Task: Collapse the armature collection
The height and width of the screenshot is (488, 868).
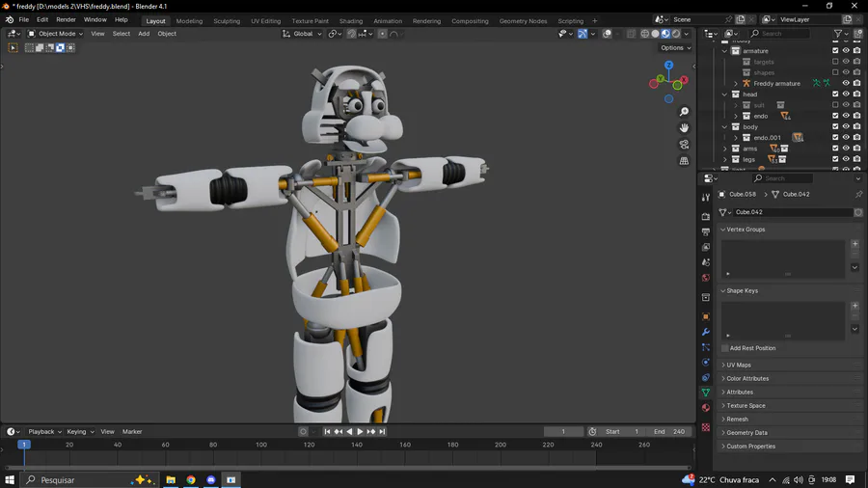Action: pyautogui.click(x=724, y=51)
